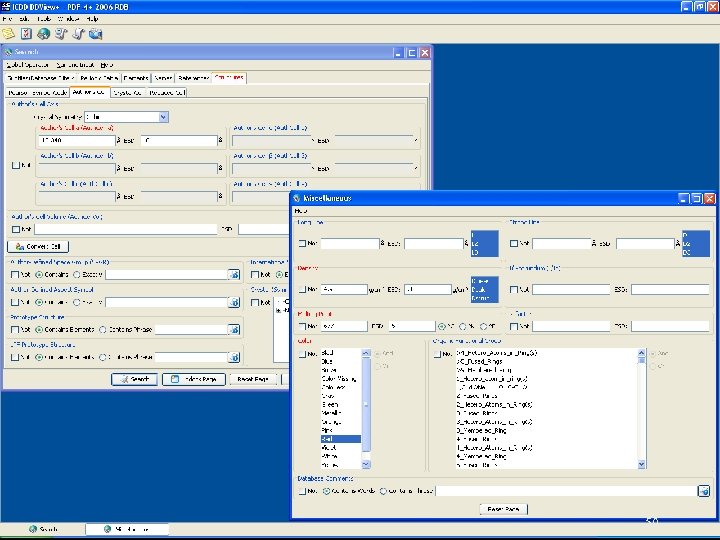
Task: Click the first toolbar icon under the menu bar
Action: (x=9, y=33)
